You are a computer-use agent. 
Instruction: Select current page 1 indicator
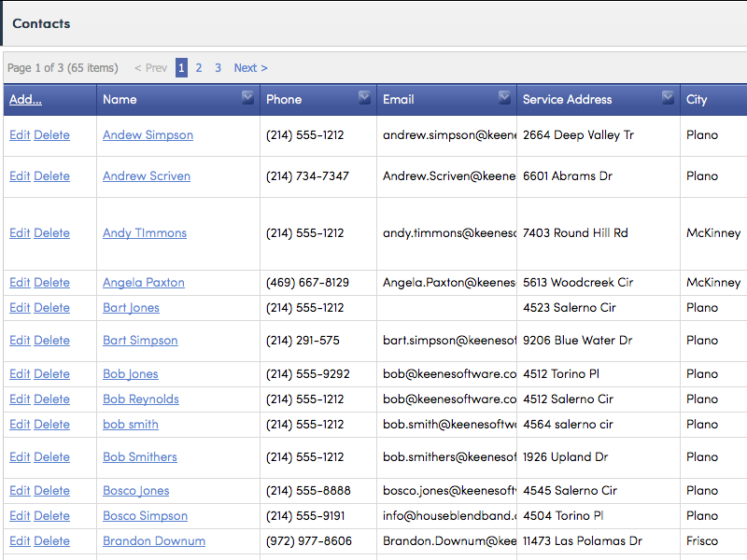point(181,68)
